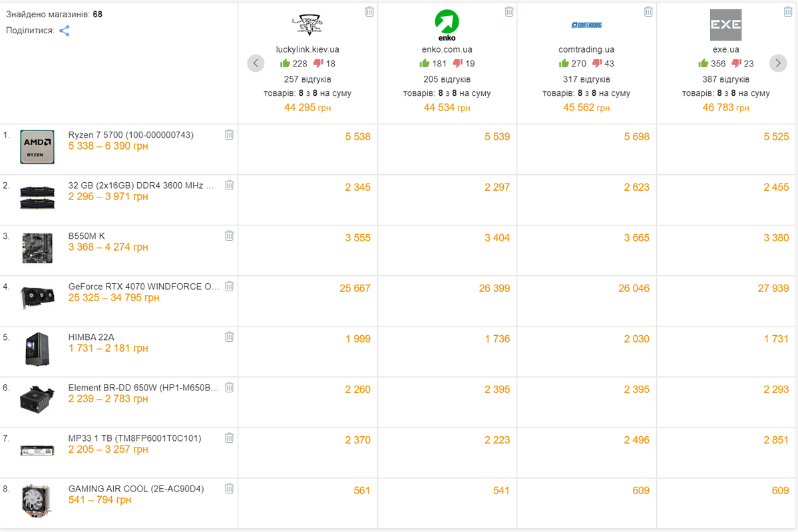798x532 pixels.
Task: Delete GeForce RTX 4070 row trash icon
Action: (230, 287)
